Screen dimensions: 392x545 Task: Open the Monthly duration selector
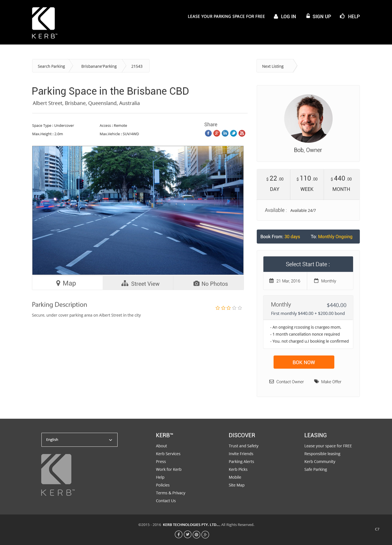330,281
